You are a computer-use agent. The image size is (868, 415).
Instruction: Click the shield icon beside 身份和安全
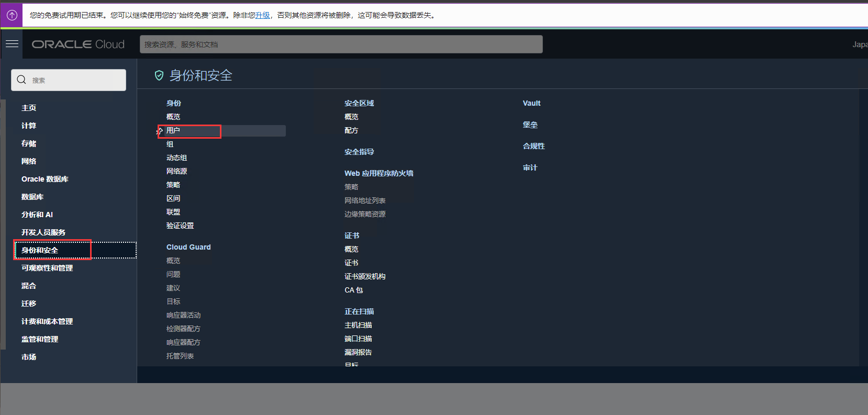[x=159, y=76]
